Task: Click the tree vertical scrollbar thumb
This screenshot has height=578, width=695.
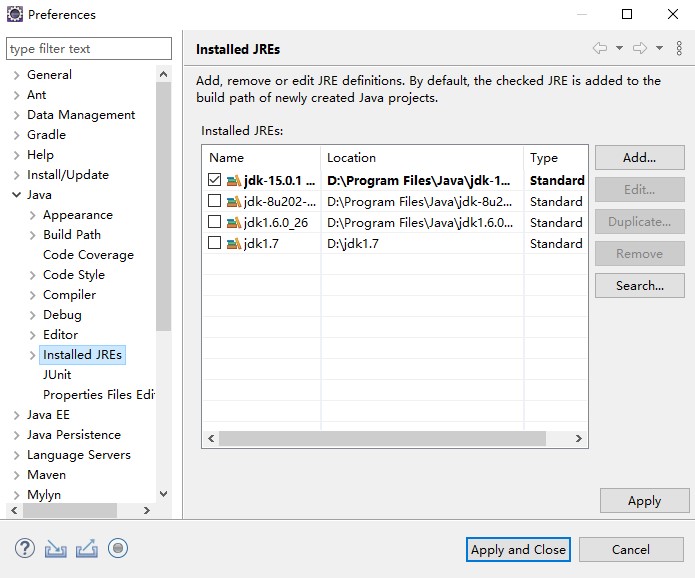Action: coord(164,206)
